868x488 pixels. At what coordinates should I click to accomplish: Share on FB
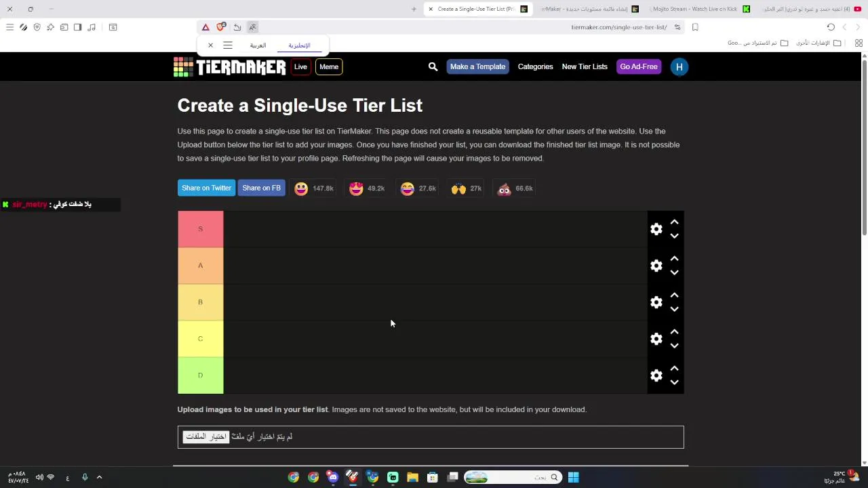(x=261, y=188)
